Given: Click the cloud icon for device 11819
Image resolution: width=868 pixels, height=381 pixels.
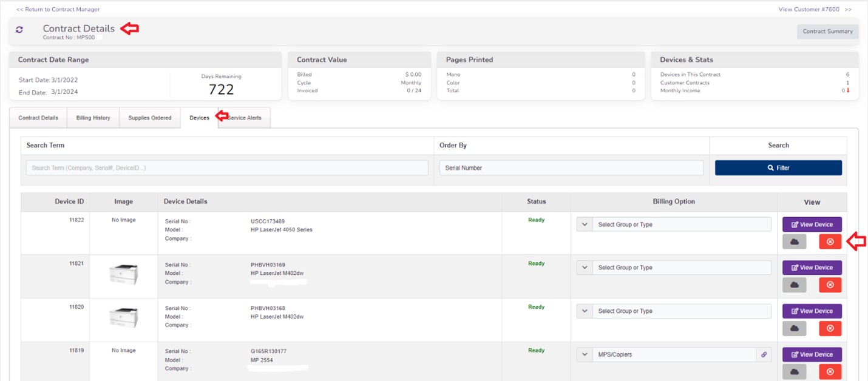Looking at the screenshot, I should (794, 371).
